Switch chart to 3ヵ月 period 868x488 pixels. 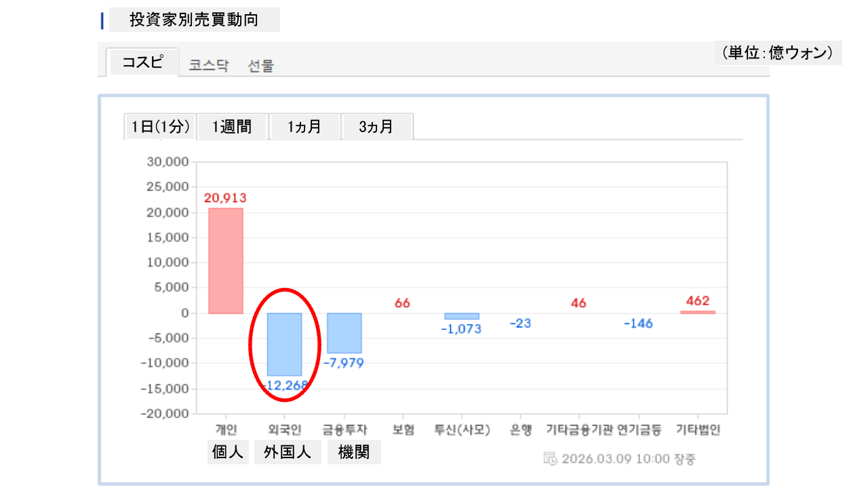[376, 127]
